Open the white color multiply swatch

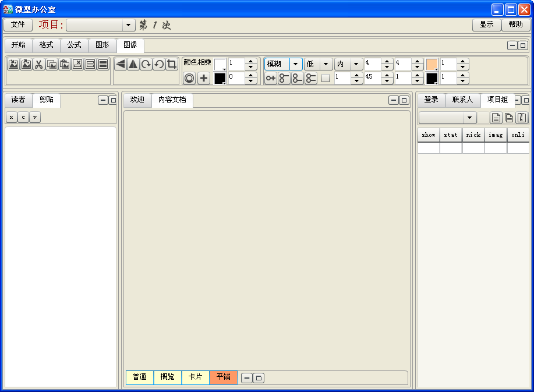pos(220,65)
